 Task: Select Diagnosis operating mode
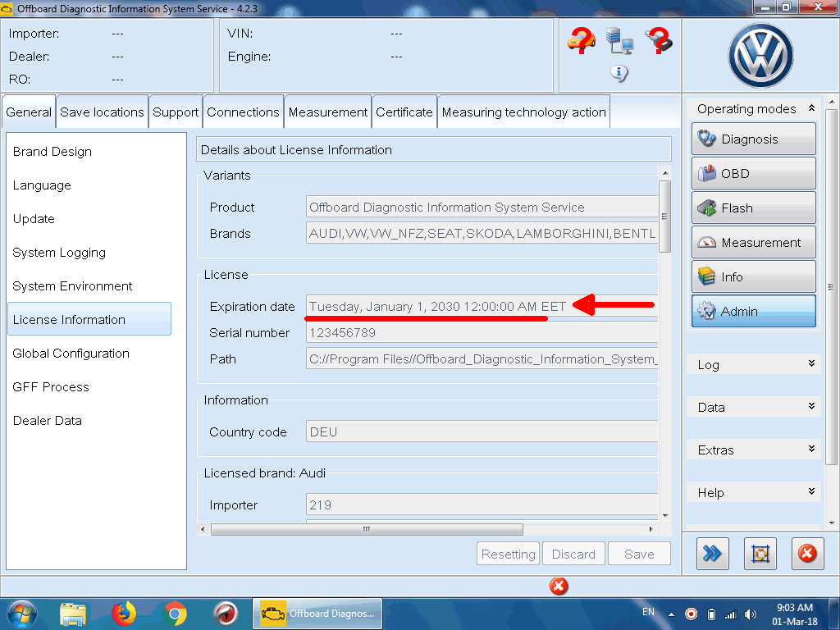pos(753,139)
